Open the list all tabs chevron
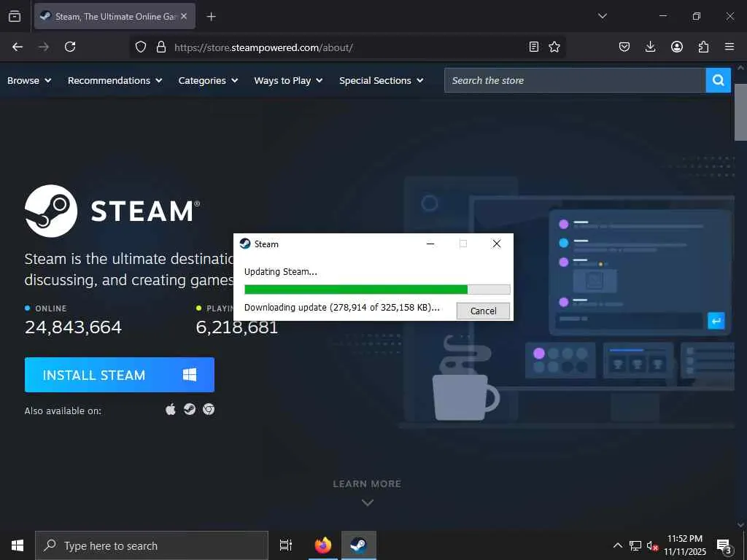 pos(602,16)
